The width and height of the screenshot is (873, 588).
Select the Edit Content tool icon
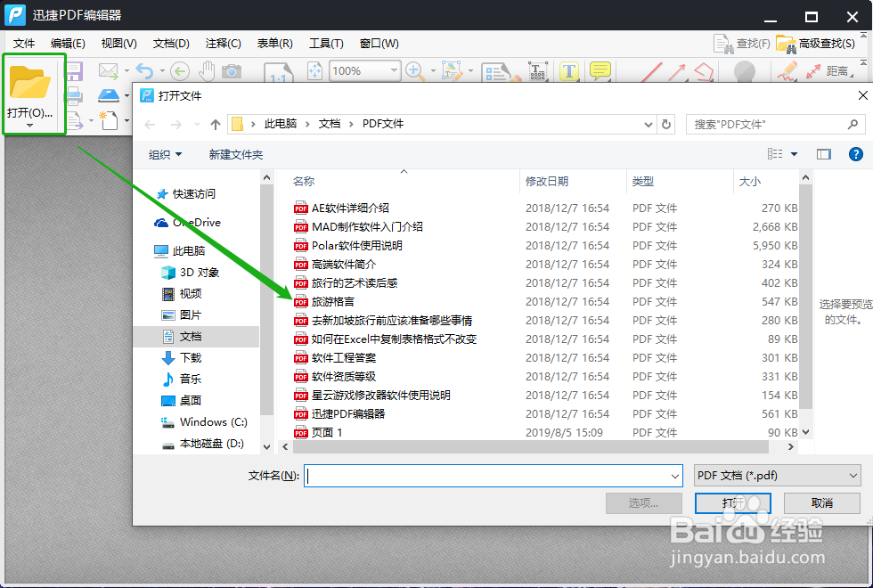pyautogui.click(x=453, y=71)
